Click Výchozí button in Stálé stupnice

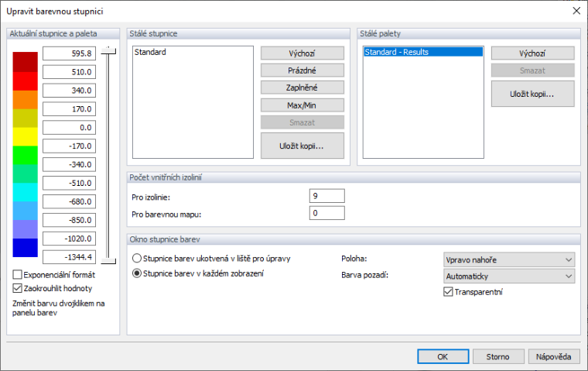point(303,53)
